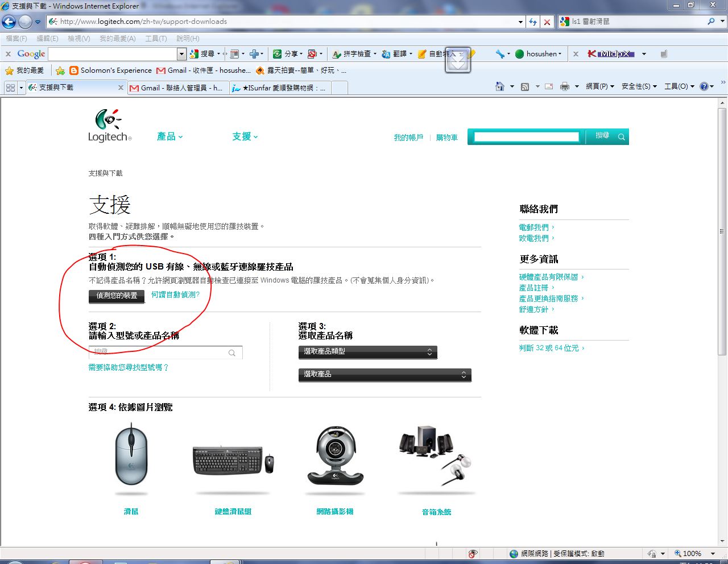
Task: Click the speaker system product image
Action: point(436,456)
